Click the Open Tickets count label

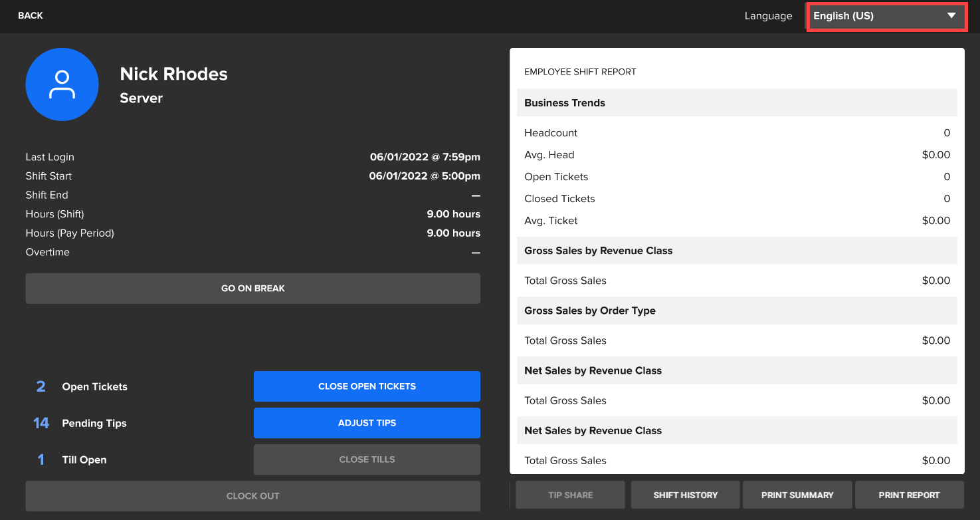click(x=41, y=387)
